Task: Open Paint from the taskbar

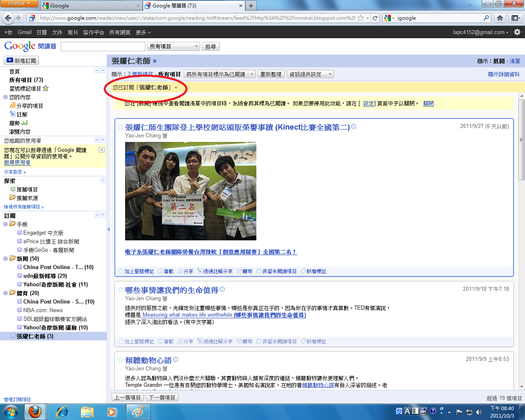Action: [137, 411]
